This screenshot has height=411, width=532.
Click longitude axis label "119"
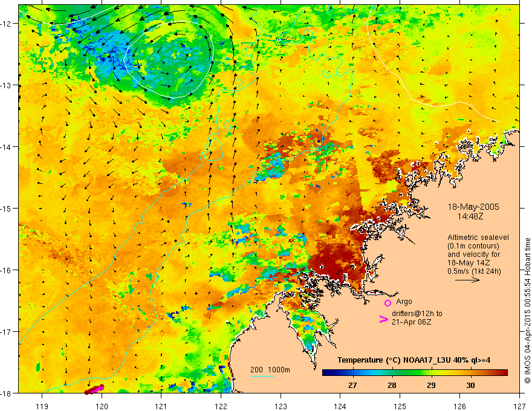(x=42, y=406)
